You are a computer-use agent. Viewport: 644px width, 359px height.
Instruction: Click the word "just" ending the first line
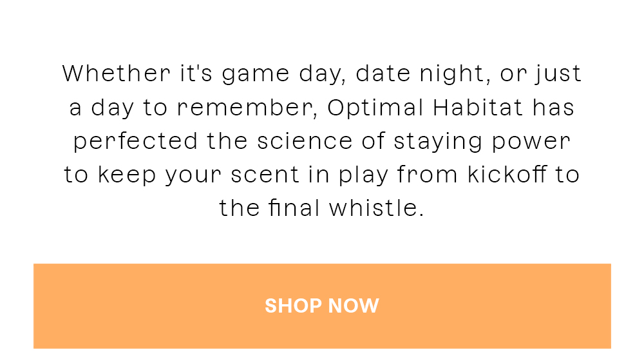click(x=558, y=74)
